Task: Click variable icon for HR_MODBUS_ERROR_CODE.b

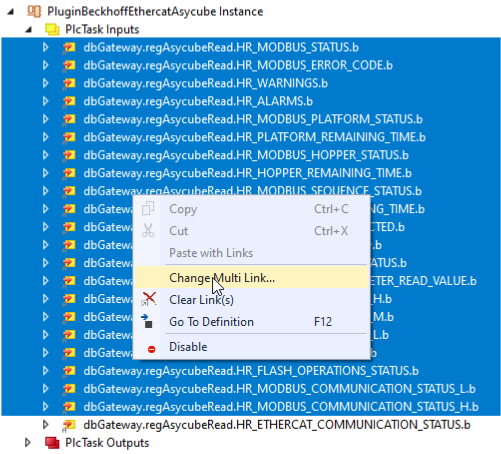Action: click(x=69, y=65)
